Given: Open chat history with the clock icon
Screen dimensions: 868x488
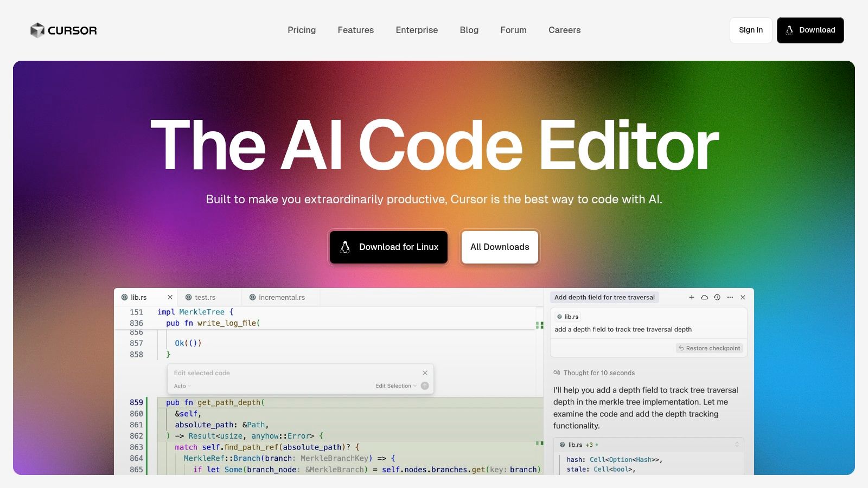Looking at the screenshot, I should (717, 297).
